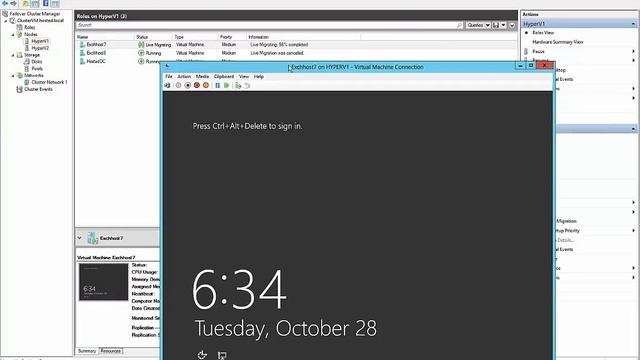Select Roles View in Actions pane

543,33
